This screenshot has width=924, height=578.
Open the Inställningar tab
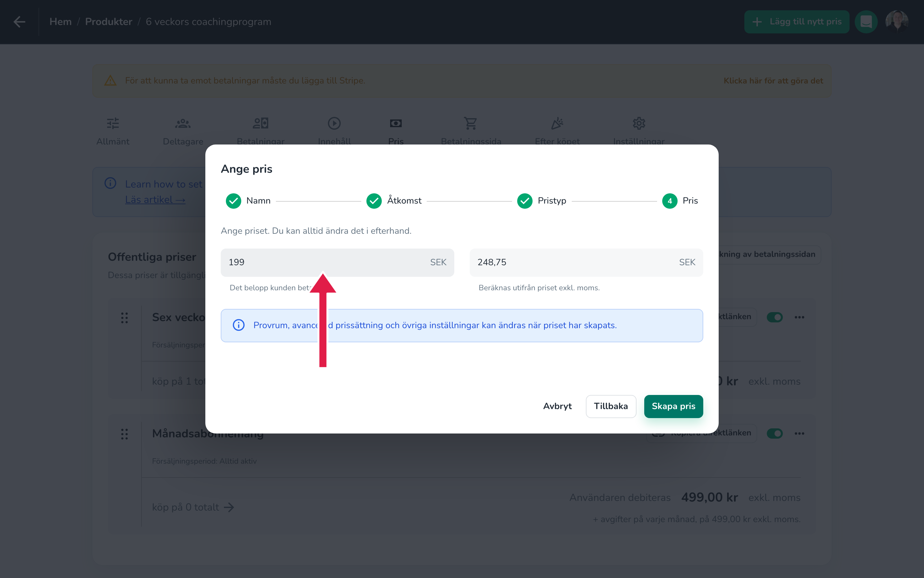click(x=639, y=131)
